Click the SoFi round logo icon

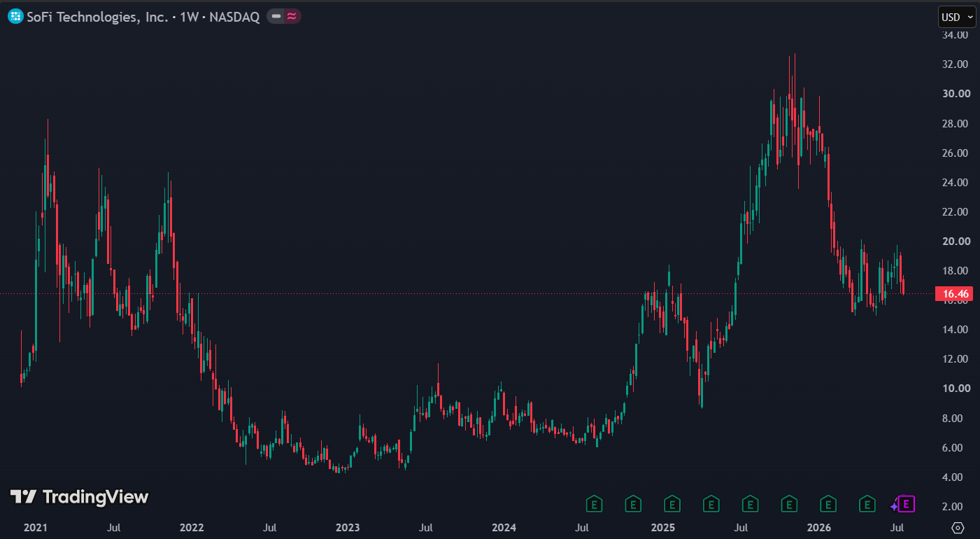click(x=15, y=17)
